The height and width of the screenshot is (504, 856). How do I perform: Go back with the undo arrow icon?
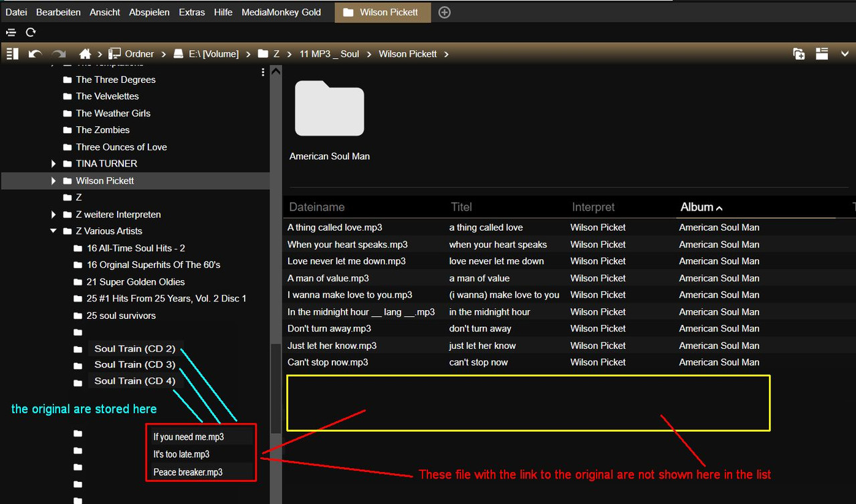[35, 53]
